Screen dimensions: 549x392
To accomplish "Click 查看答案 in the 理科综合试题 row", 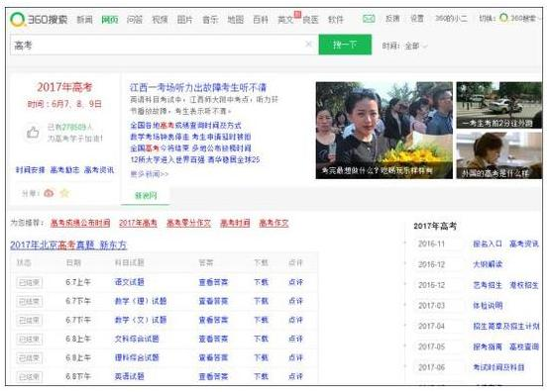I will point(213,357).
